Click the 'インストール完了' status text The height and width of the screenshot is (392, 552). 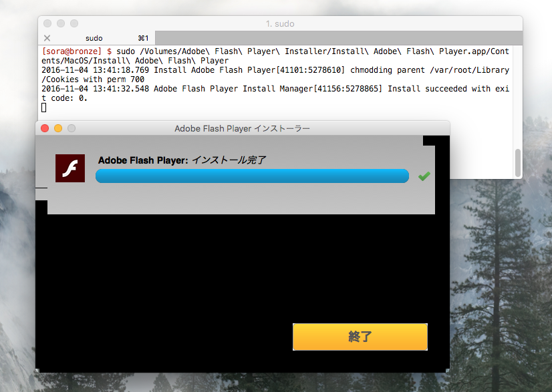coord(229,160)
